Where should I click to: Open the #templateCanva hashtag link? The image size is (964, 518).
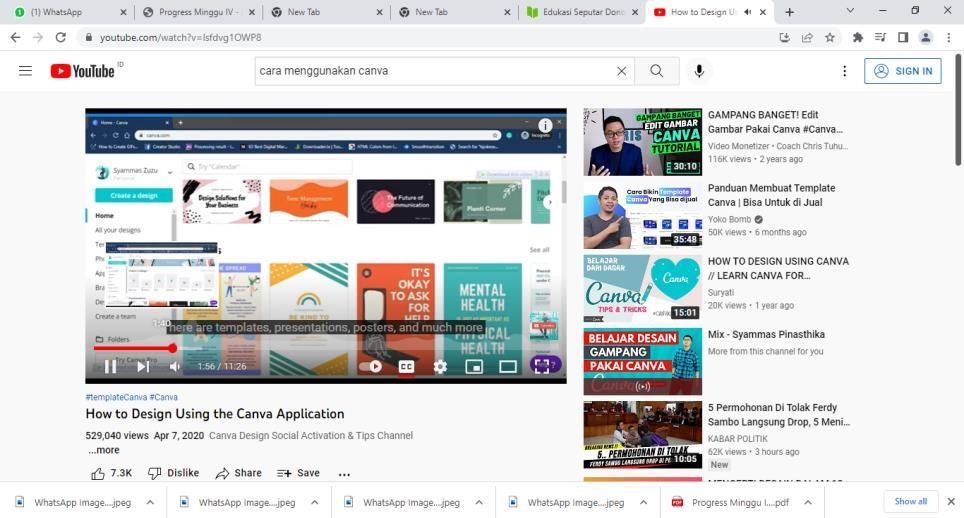tap(116, 398)
